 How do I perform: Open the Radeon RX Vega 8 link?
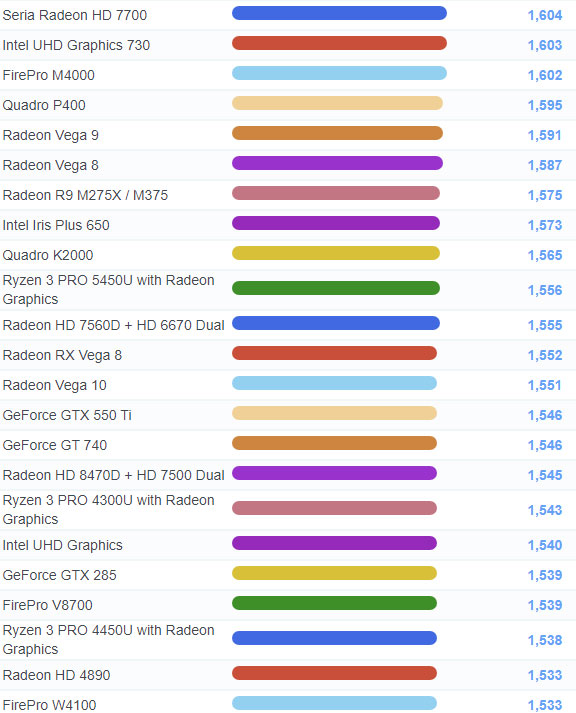(x=62, y=355)
